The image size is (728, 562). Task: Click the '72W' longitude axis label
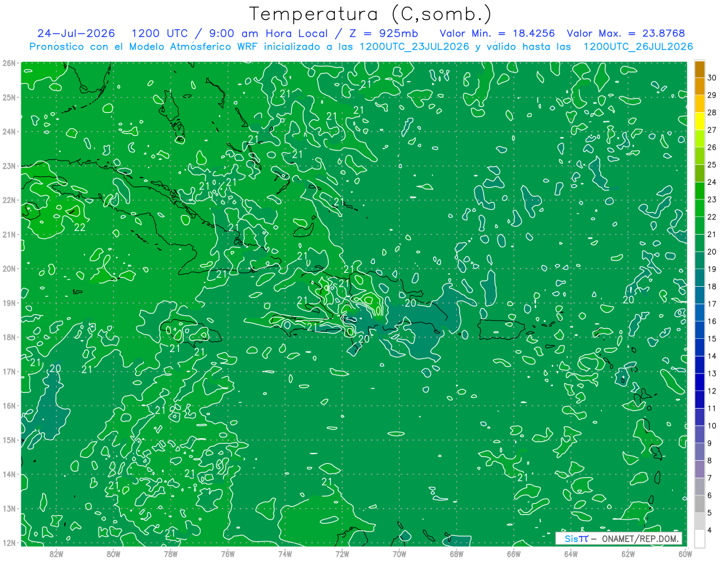coord(342,553)
